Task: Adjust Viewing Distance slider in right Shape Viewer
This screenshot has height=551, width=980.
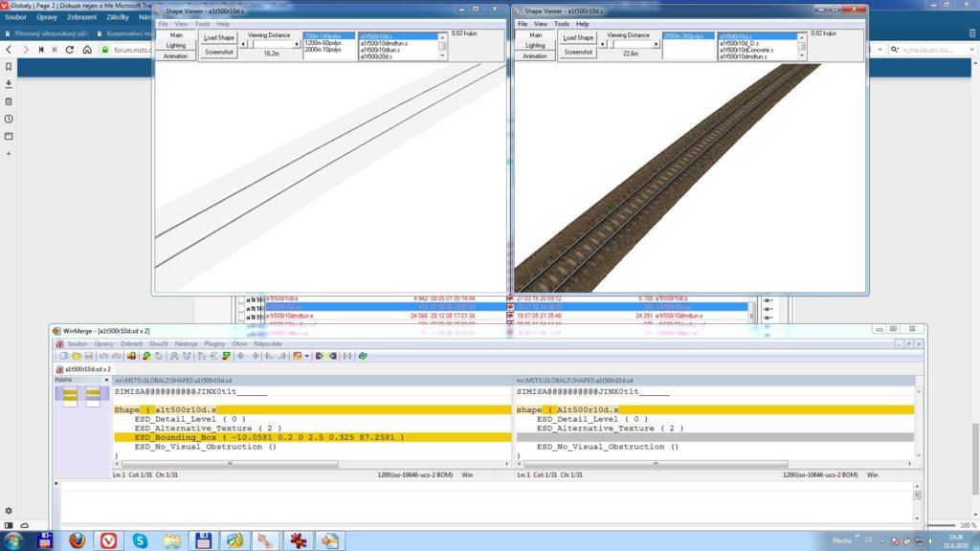Action: click(630, 44)
